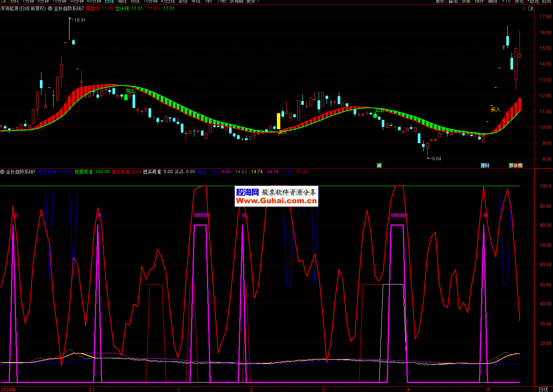The image size is (553, 392).
Task: Click the 买入 signal at the May rally
Action: tap(496, 109)
